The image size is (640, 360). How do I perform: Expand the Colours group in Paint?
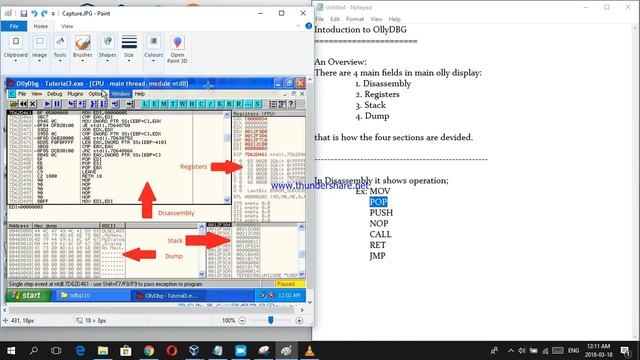coord(153,49)
